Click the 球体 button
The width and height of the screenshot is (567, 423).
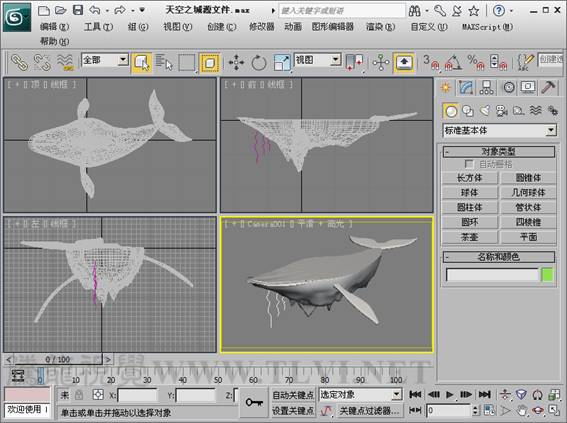point(469,193)
